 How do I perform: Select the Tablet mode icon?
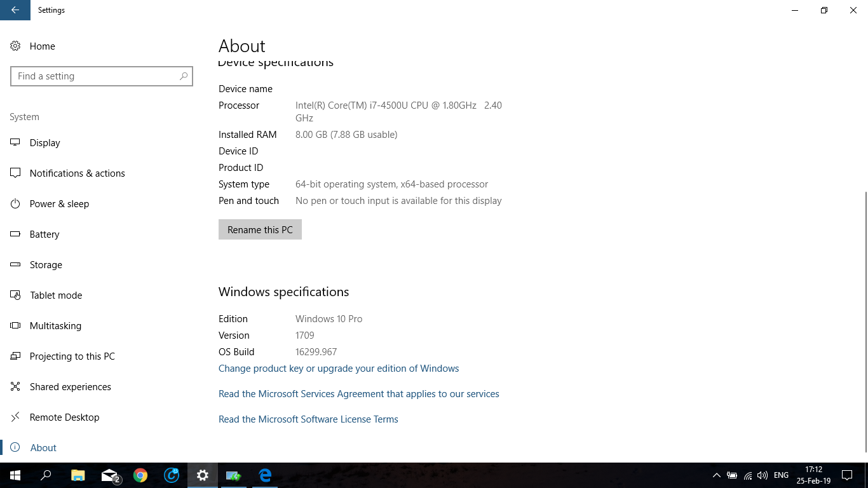[15, 295]
